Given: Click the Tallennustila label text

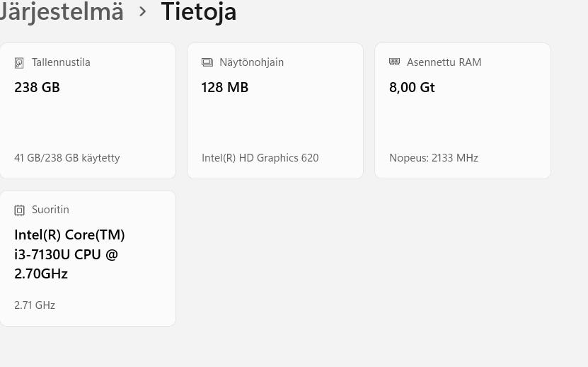Looking at the screenshot, I should 61,62.
